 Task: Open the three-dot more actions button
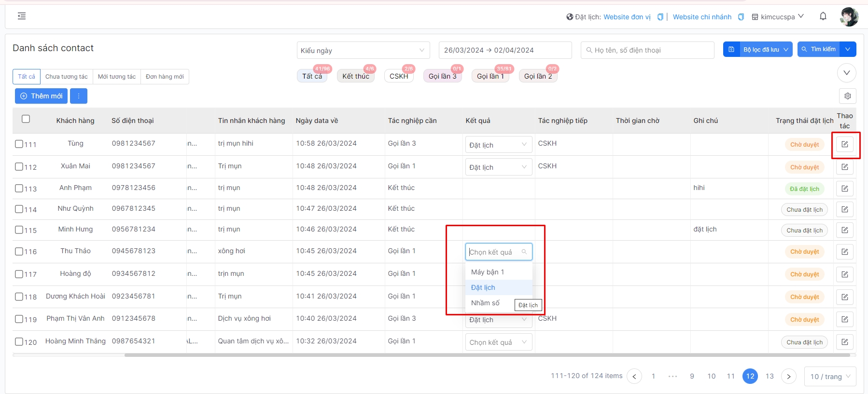(79, 96)
